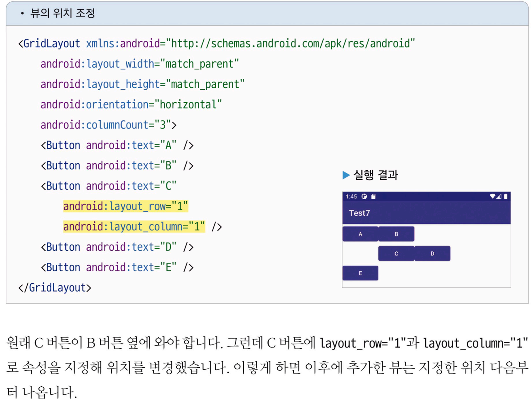Screen dimensions: 532x400
Task: Click button E in Test7 app preview
Action: [360, 273]
